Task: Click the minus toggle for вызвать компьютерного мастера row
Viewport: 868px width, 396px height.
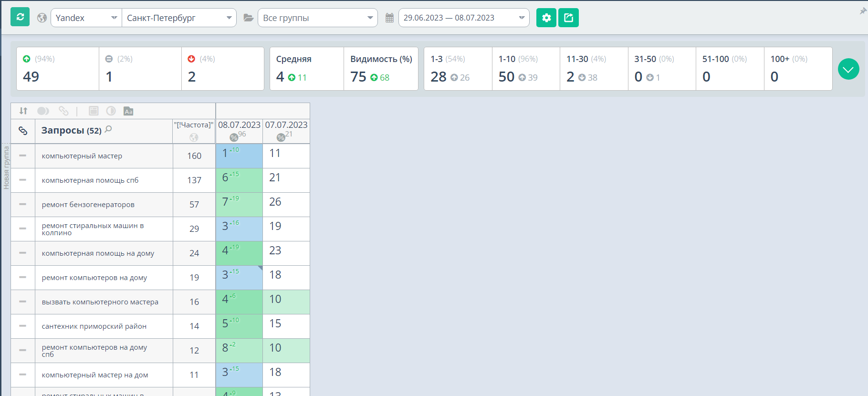Action: pos(22,302)
